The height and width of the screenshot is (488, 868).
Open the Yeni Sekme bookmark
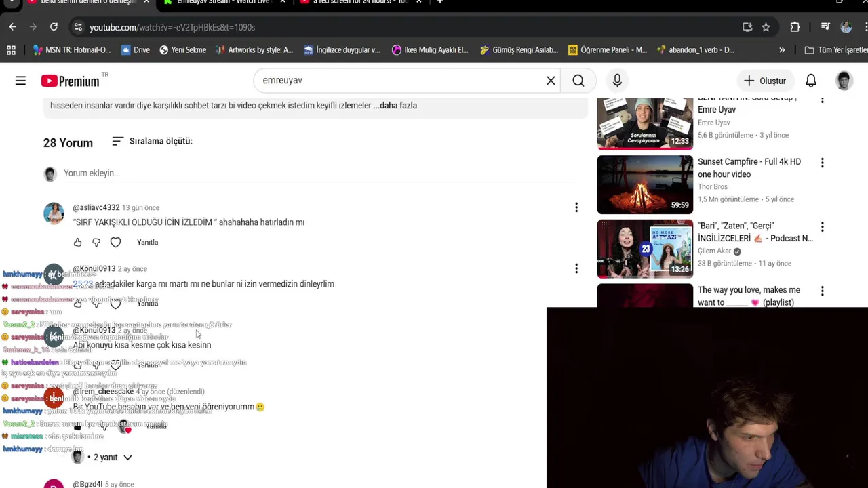click(183, 50)
